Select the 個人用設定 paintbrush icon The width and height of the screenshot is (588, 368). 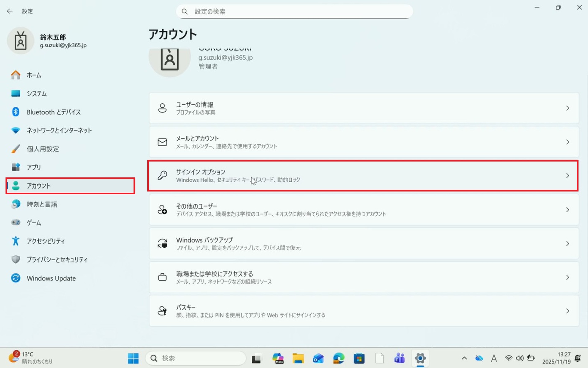(x=16, y=149)
